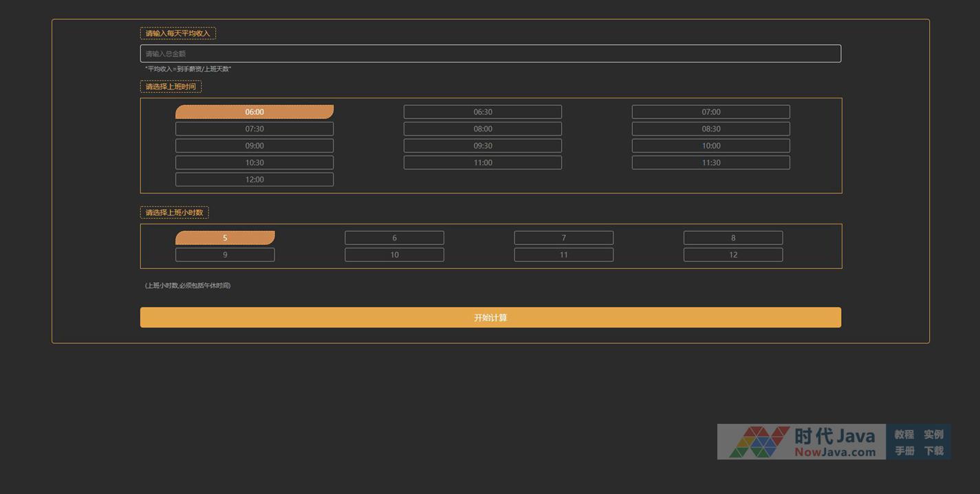Image resolution: width=980 pixels, height=494 pixels.
Task: Pick 10 working hours
Action: pyautogui.click(x=394, y=255)
